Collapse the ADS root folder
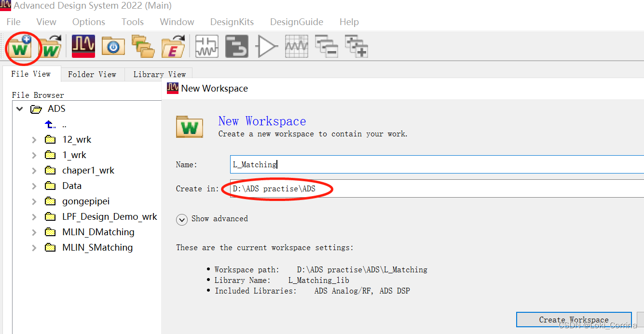The image size is (644, 334). [x=20, y=109]
